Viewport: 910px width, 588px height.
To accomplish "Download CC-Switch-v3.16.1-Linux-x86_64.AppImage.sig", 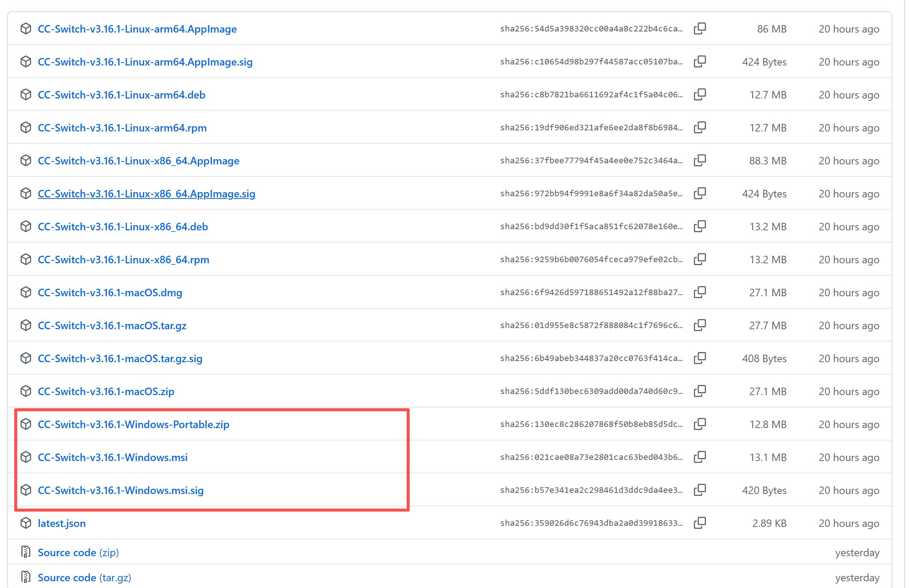I will [146, 194].
